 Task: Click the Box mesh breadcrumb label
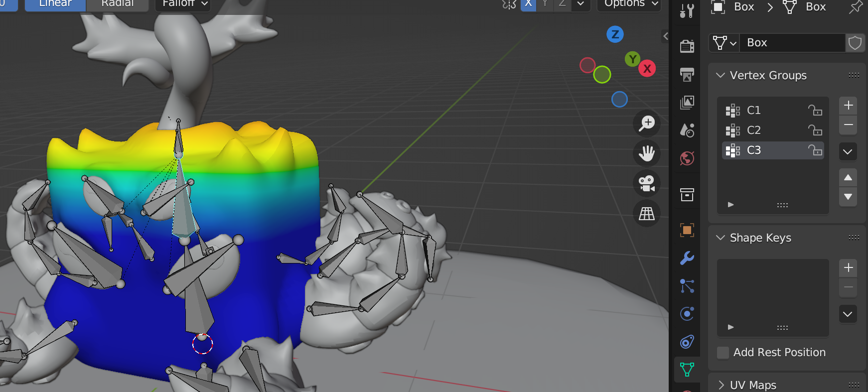pos(816,7)
